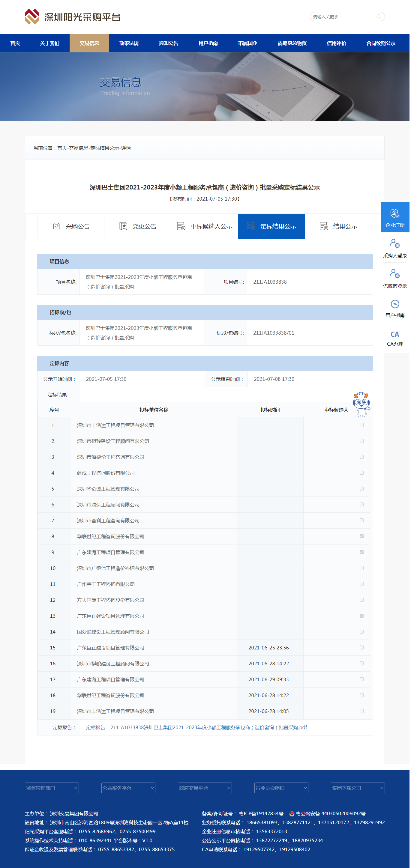This screenshot has height=868, width=420.
Task: Toggle checked box for 广东建海工程项目管理有限公司 row 9
Action: tap(362, 552)
